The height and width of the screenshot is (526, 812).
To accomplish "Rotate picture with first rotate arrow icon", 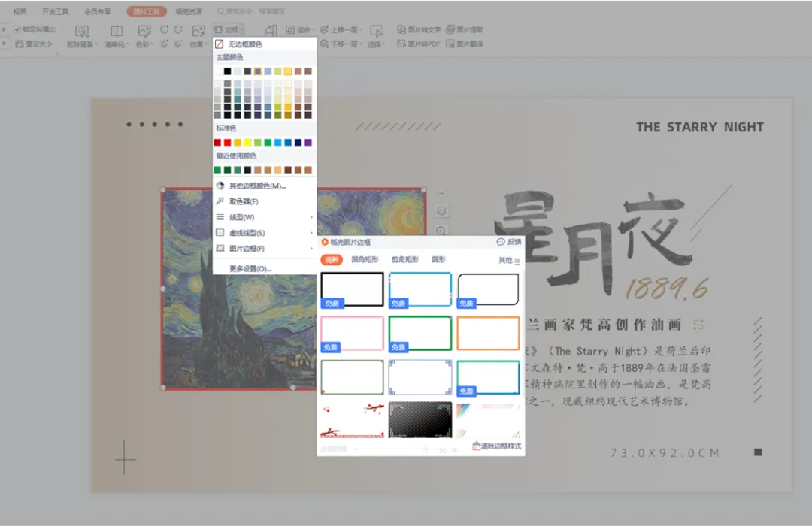I will pos(164,29).
